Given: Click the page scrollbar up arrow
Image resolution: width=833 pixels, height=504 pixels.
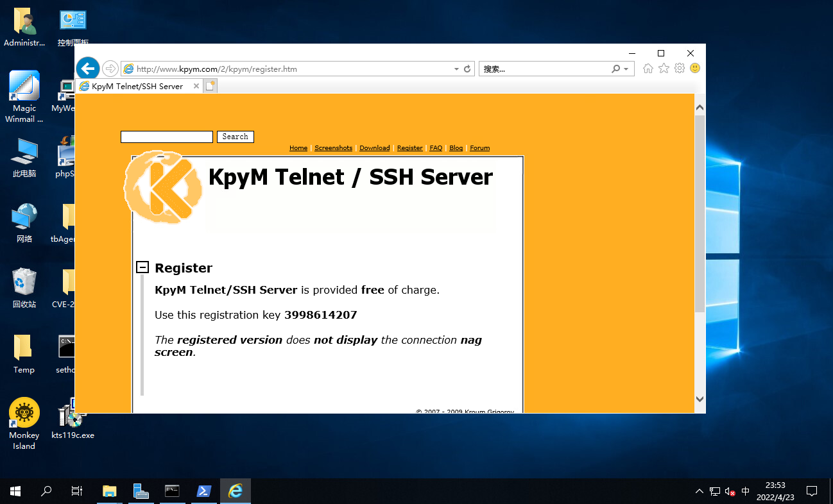Looking at the screenshot, I should [x=700, y=108].
